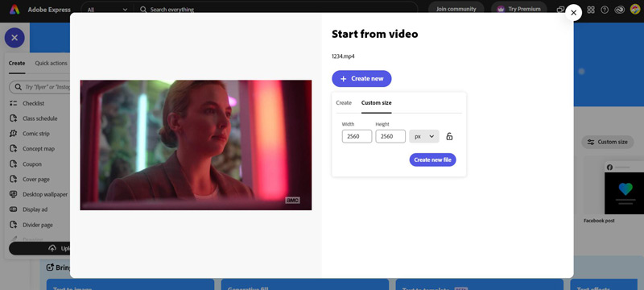Click the search magnifier icon in top bar
The image size is (644, 290).
tap(143, 10)
